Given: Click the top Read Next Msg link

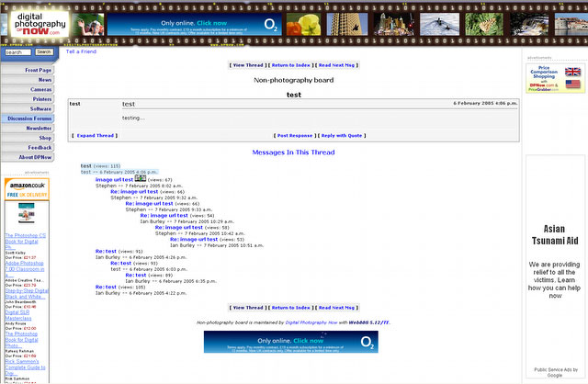Looking at the screenshot, I should coord(338,65).
